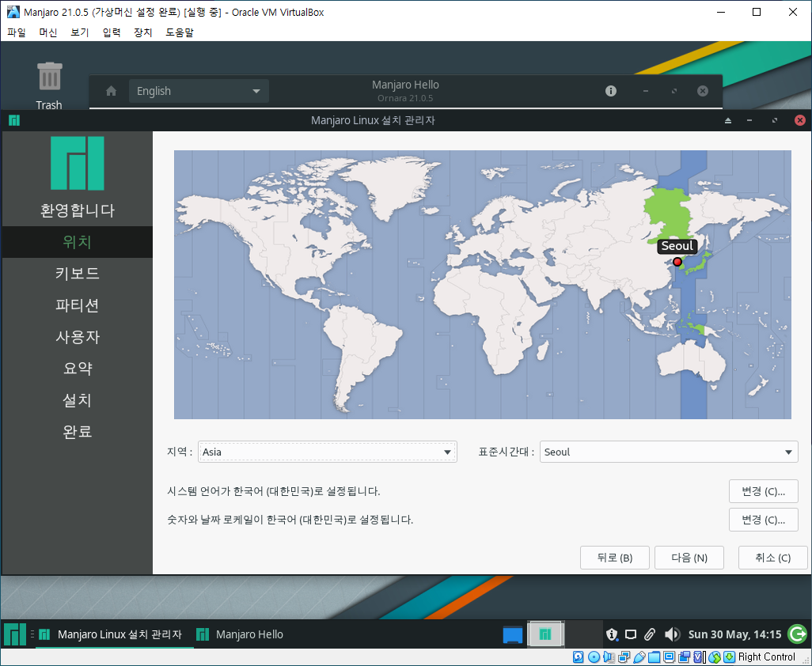Viewport: 812px width, 666px height.
Task: Click the VirtualBox mouse integration status icon
Action: 715,657
